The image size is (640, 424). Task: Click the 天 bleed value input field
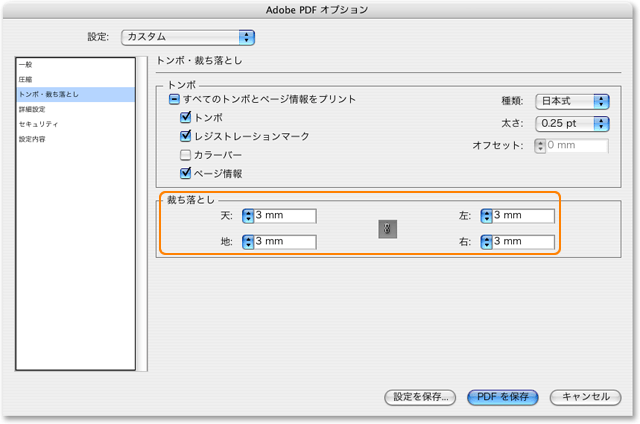click(x=285, y=215)
